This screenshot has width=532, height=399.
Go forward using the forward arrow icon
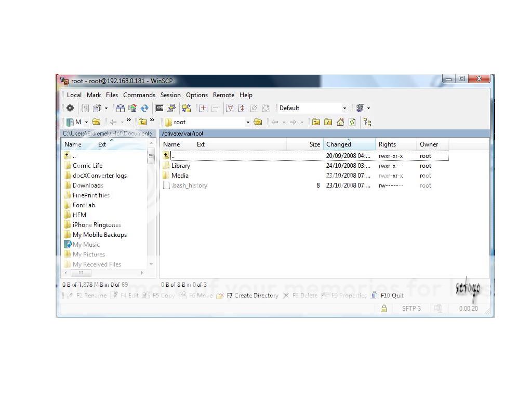point(292,123)
